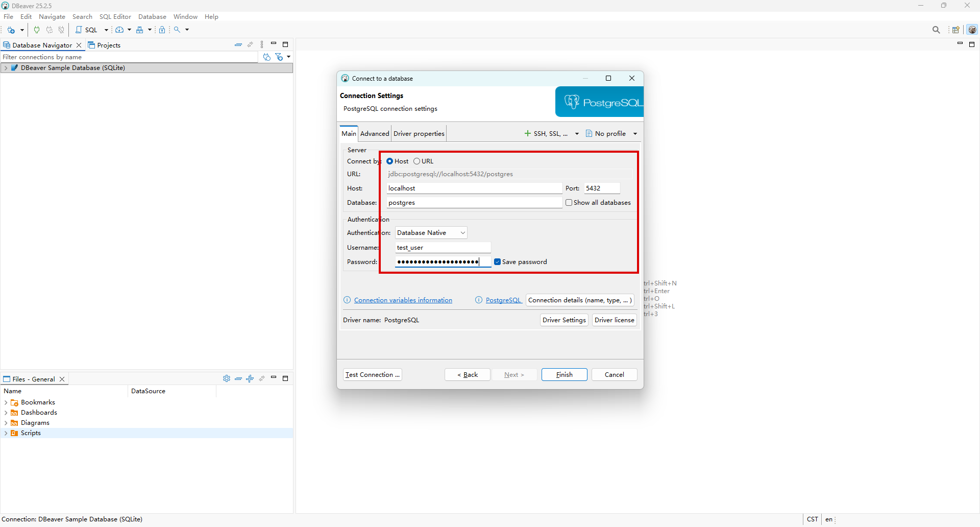Screen dimensions: 980x527
Task: Open the Connection variables information link
Action: pos(403,300)
